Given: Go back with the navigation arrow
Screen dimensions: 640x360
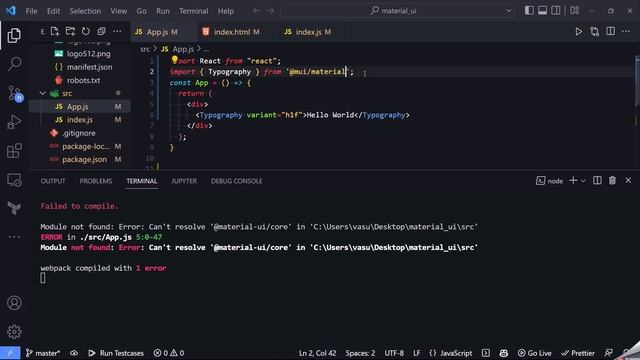Looking at the screenshot, I should coord(256,11).
